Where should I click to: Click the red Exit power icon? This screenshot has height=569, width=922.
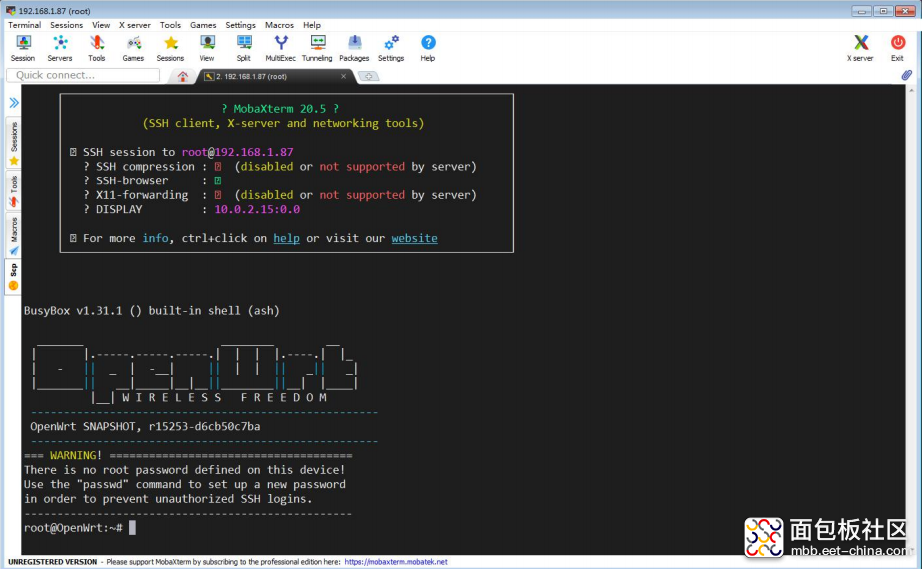897,48
